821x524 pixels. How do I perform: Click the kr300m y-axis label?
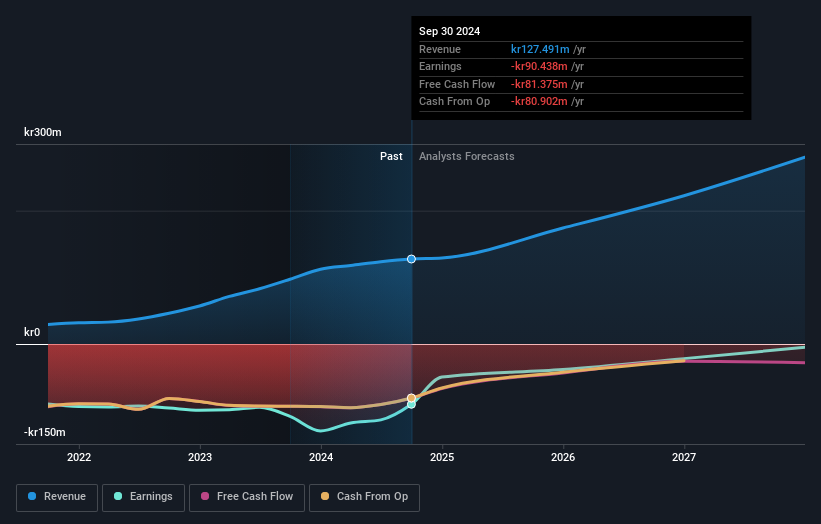(42, 132)
